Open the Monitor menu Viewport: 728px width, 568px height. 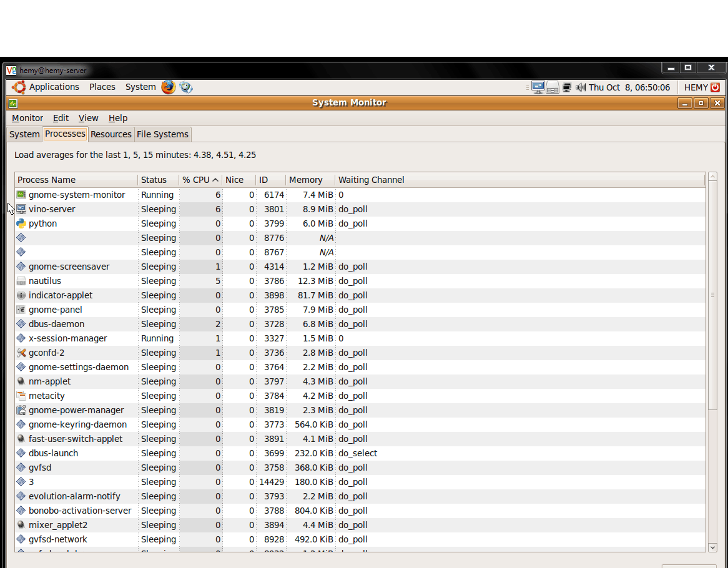click(27, 118)
